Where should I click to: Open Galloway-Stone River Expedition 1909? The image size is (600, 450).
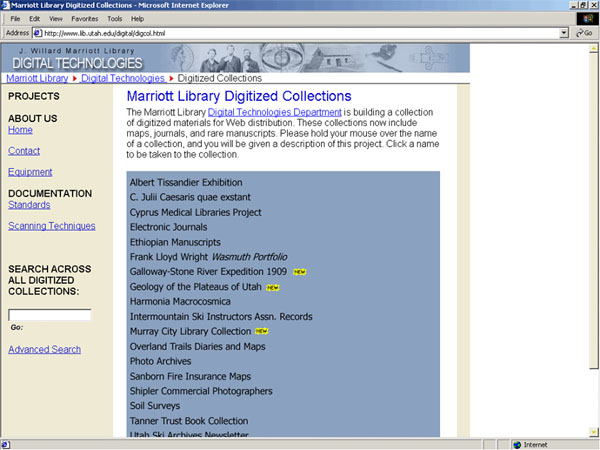(208, 272)
